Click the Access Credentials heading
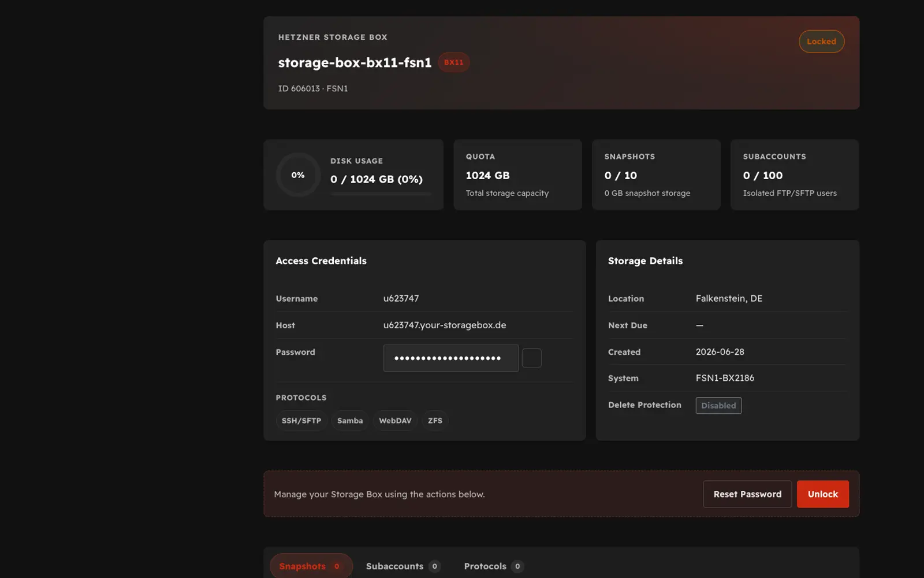Viewport: 924px width, 578px height. tap(321, 261)
